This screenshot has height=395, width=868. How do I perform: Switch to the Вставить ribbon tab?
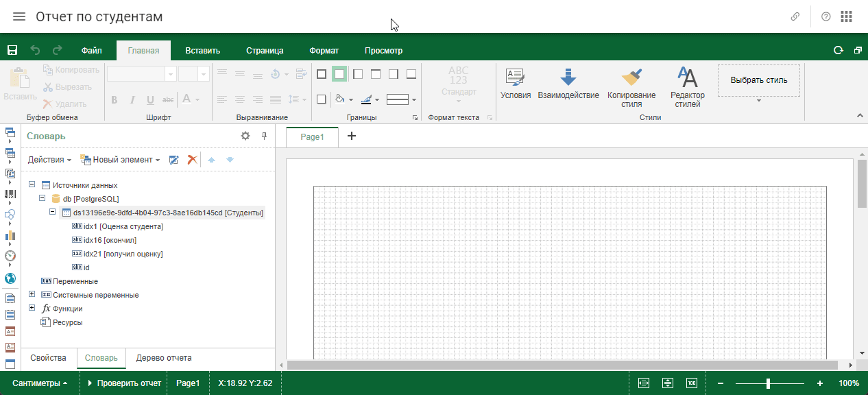click(x=202, y=50)
